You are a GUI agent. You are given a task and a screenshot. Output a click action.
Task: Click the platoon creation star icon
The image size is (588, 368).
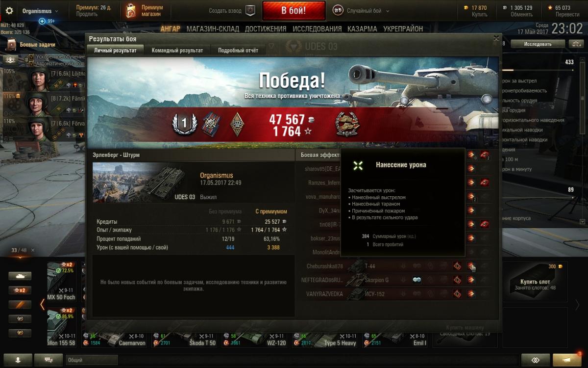click(x=250, y=11)
